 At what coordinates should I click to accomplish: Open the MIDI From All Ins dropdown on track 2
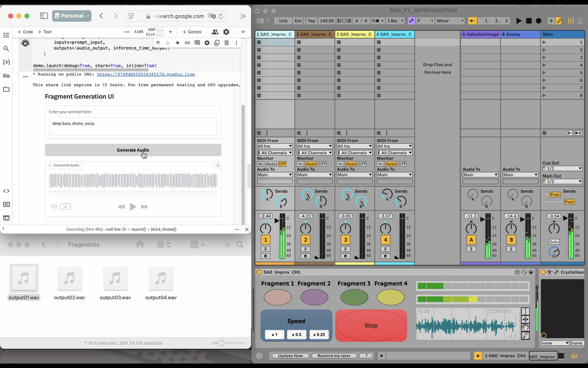pyautogui.click(x=314, y=146)
